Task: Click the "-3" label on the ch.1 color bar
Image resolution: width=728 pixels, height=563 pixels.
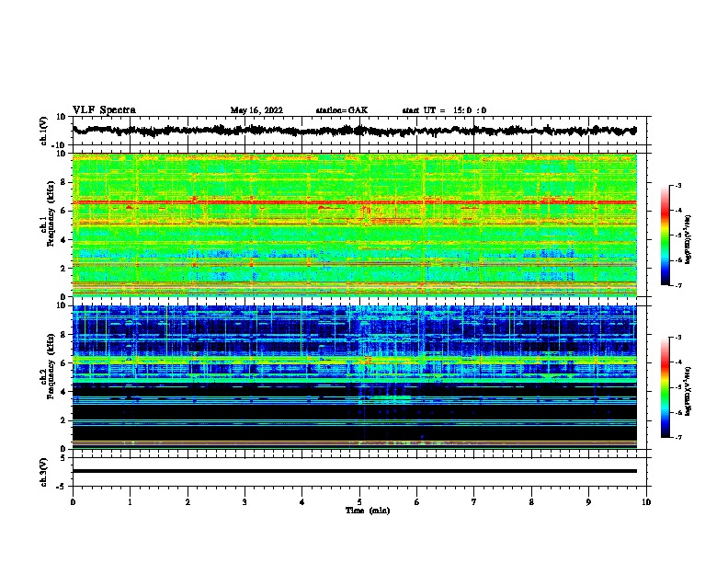Action: [678, 186]
